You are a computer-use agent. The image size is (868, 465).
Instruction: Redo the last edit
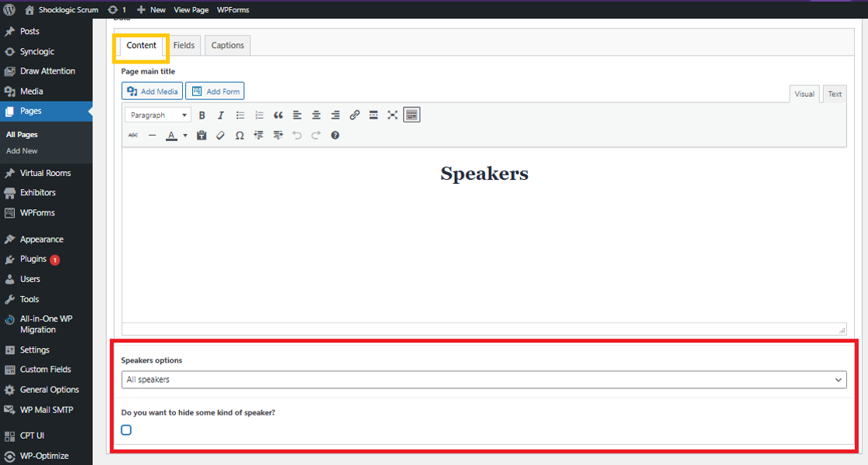pyautogui.click(x=316, y=135)
